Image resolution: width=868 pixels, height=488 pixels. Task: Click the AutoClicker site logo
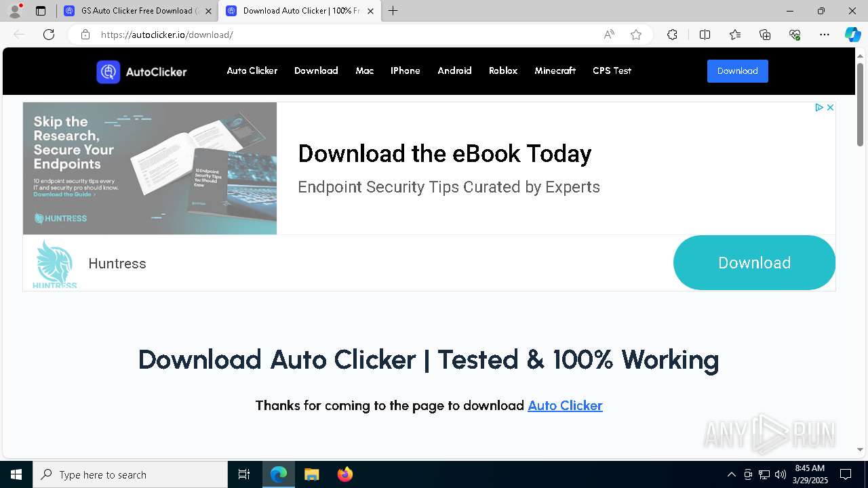[x=142, y=71]
